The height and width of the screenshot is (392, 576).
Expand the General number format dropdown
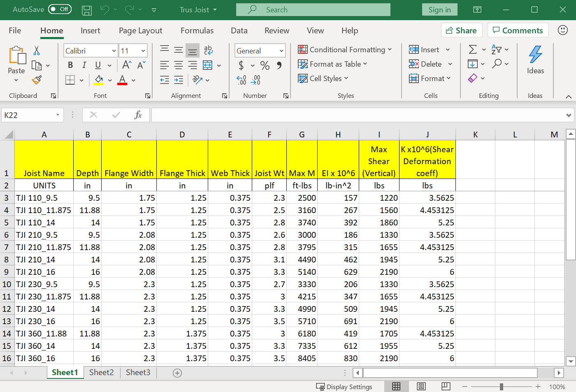click(x=281, y=51)
